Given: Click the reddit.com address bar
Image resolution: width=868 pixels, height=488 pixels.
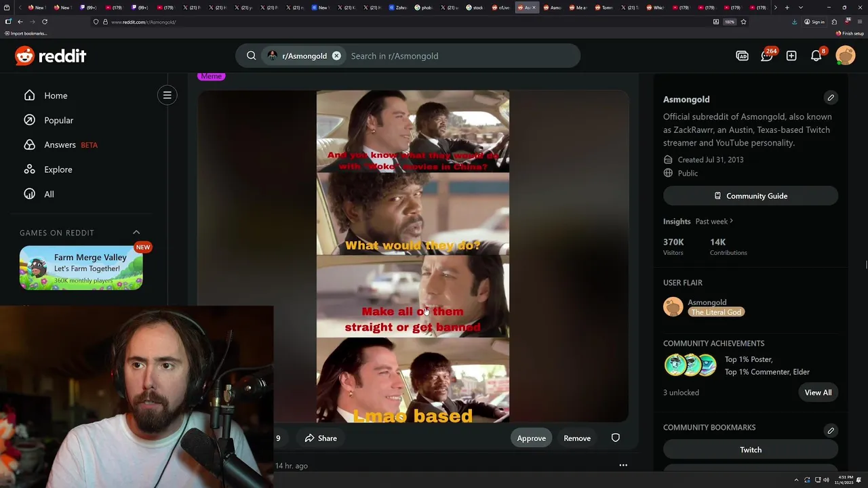Looking at the screenshot, I should [407, 22].
